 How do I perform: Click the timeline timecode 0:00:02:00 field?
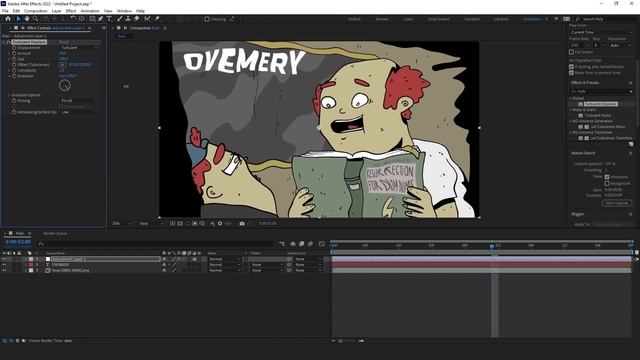tap(18, 242)
